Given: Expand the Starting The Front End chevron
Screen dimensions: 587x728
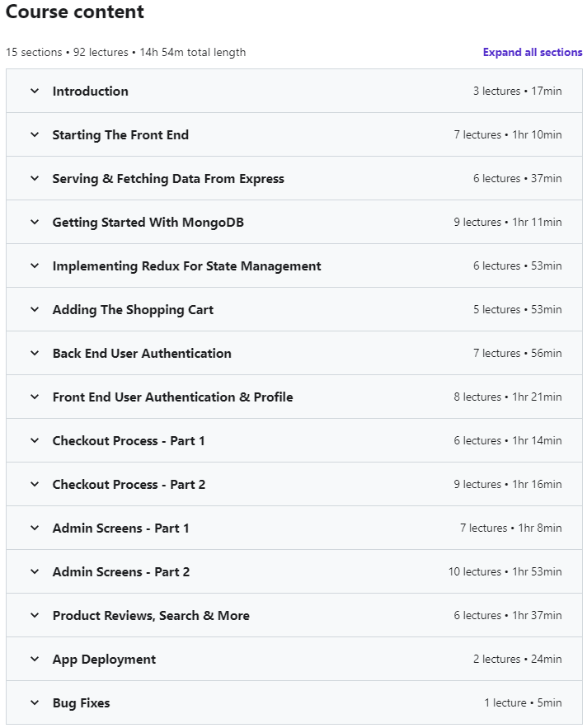Looking at the screenshot, I should (35, 134).
